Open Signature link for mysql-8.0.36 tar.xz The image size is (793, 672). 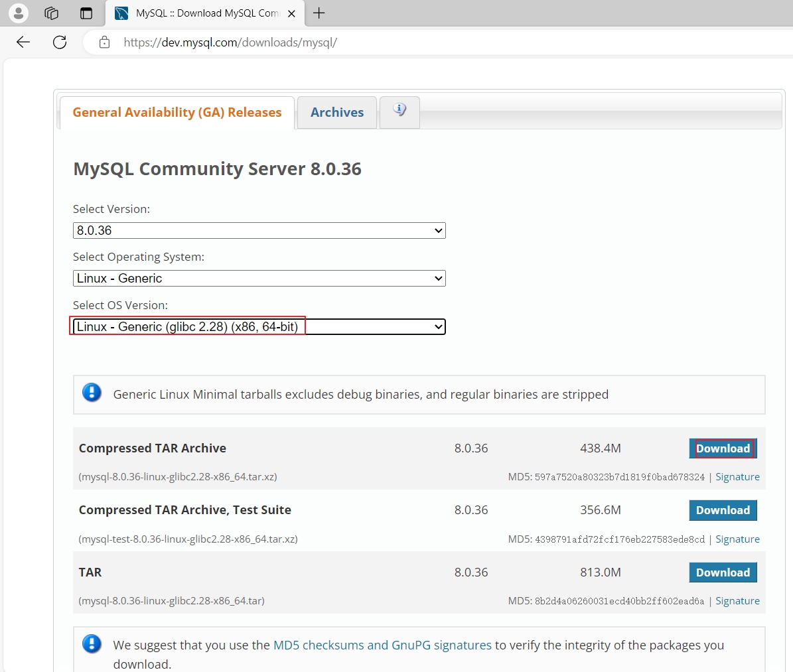pyautogui.click(x=737, y=477)
